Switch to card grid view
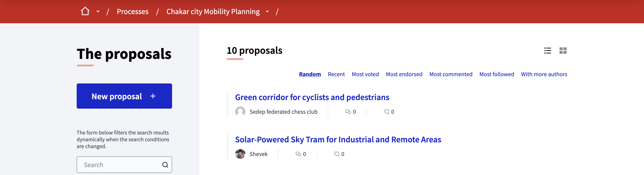The width and height of the screenshot is (644, 175). click(563, 51)
